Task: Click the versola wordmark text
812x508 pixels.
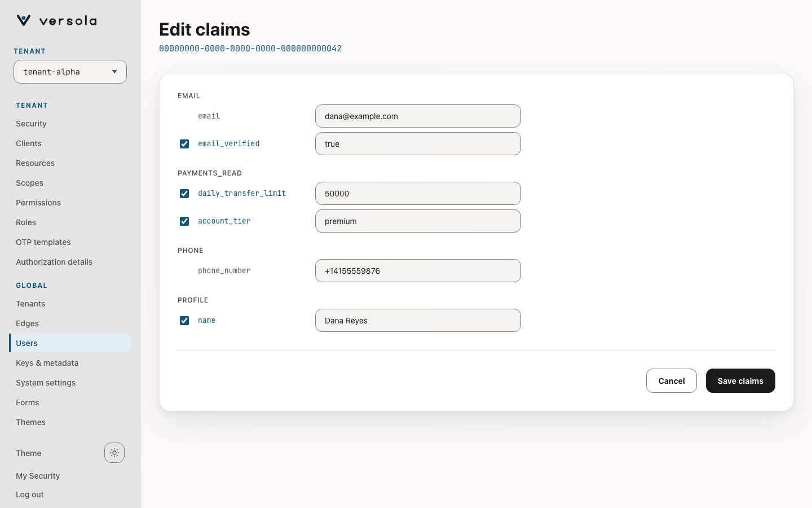Action: pos(68,21)
